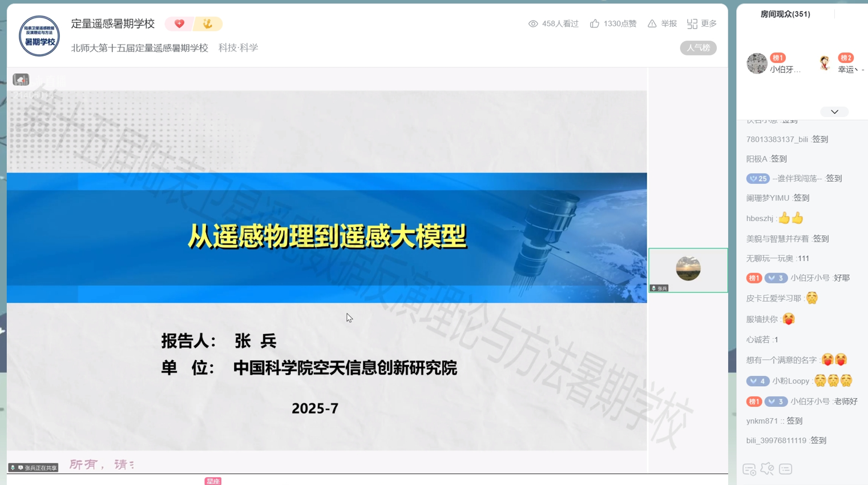Open the 更多 more options menu
The width and height of the screenshot is (868, 485).
coord(701,23)
